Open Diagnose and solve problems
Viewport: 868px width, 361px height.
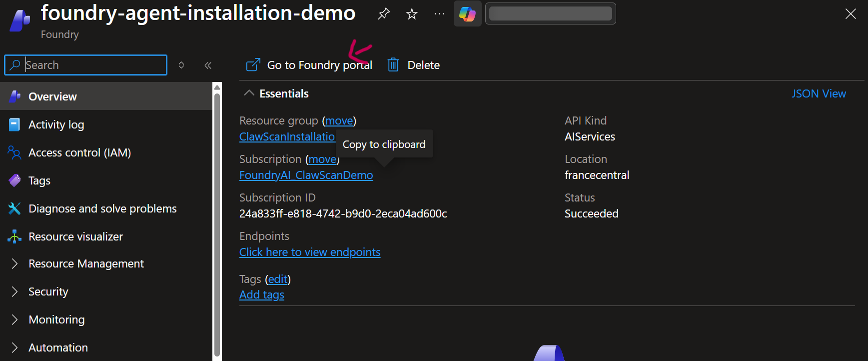tap(106, 208)
